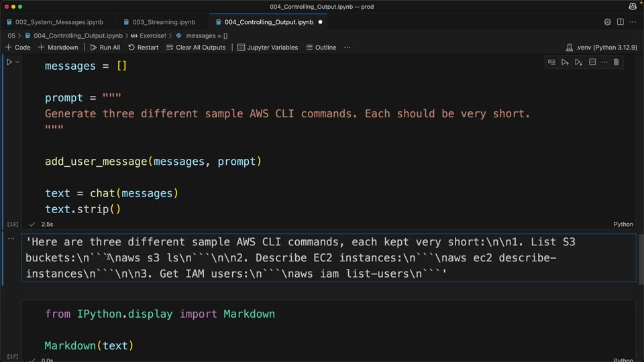
Task: Run the messages cell with play icon
Action: (x=9, y=62)
